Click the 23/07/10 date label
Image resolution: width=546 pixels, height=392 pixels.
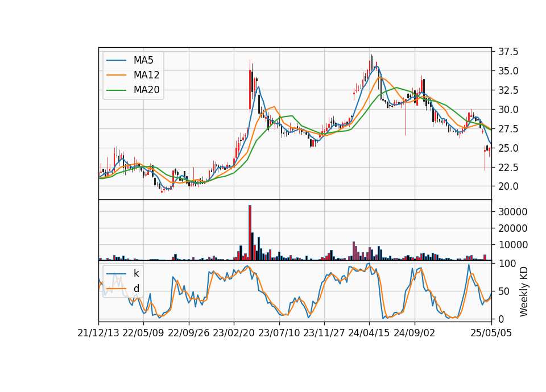pos(279,333)
